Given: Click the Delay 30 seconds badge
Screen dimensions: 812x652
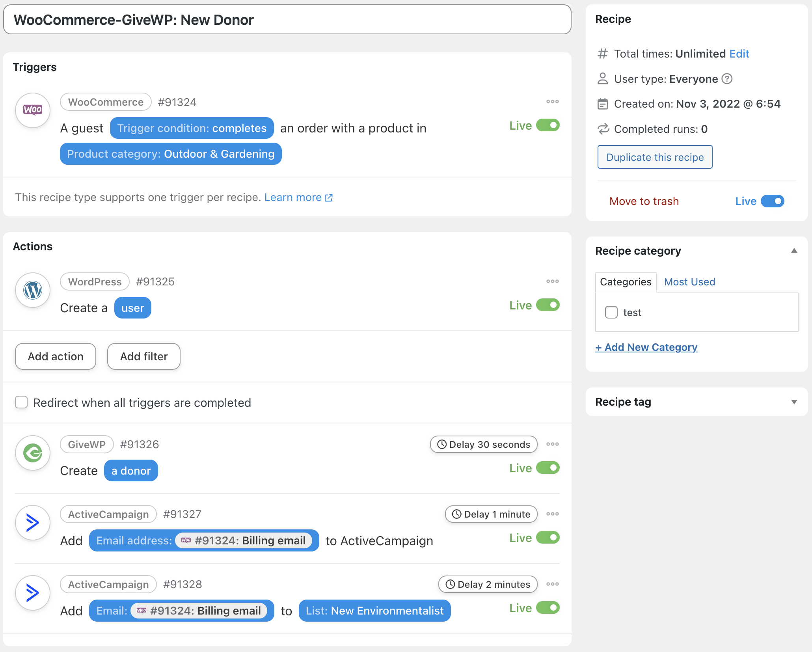Looking at the screenshot, I should pyautogui.click(x=484, y=444).
